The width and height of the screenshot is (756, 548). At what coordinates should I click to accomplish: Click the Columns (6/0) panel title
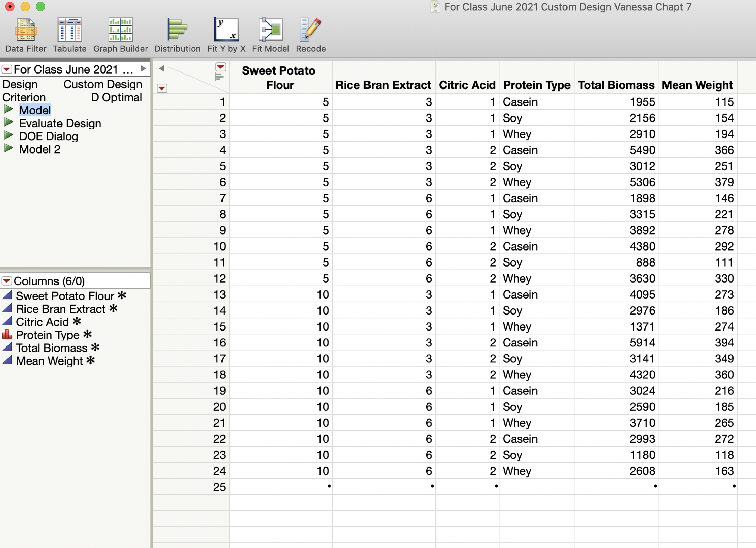(x=49, y=281)
